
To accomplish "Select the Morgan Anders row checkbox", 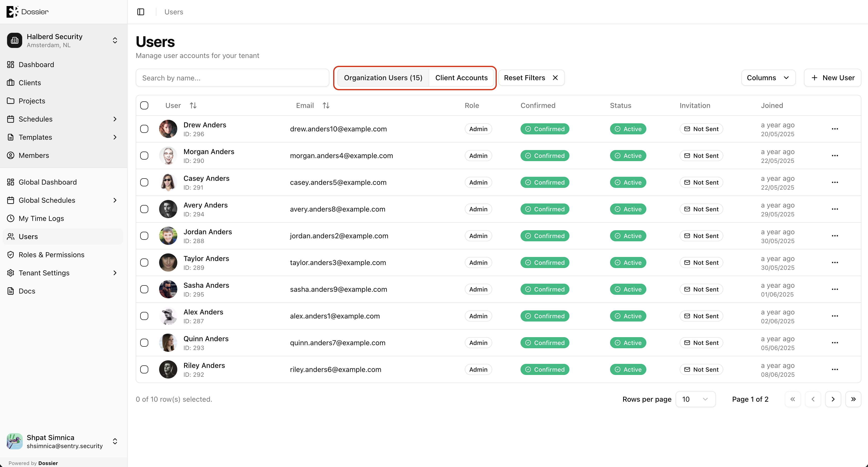I will click(144, 156).
